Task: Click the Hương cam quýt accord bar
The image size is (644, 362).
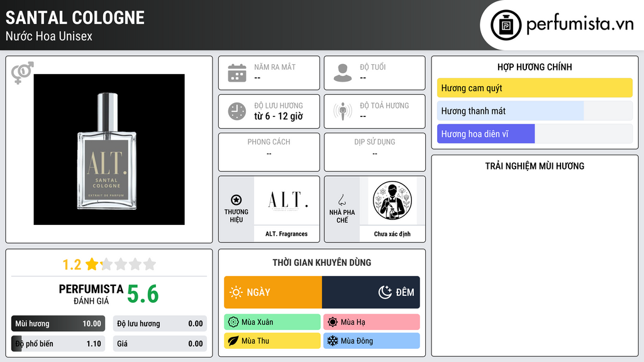Action: click(535, 88)
